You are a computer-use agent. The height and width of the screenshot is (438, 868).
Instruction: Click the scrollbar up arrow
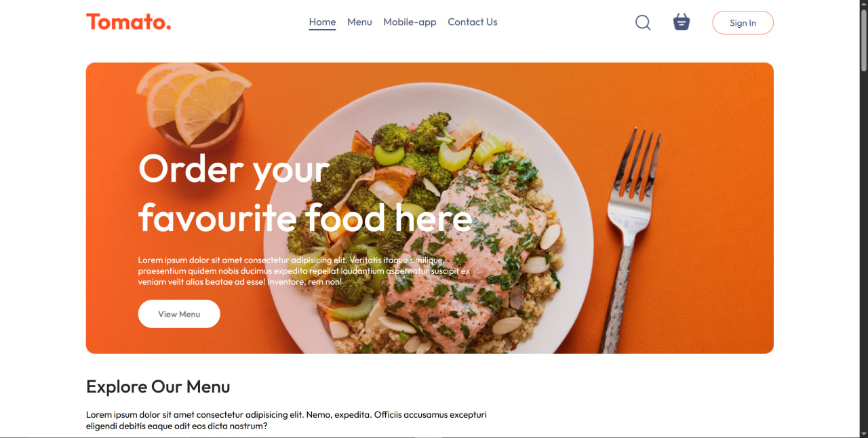[x=863, y=4]
